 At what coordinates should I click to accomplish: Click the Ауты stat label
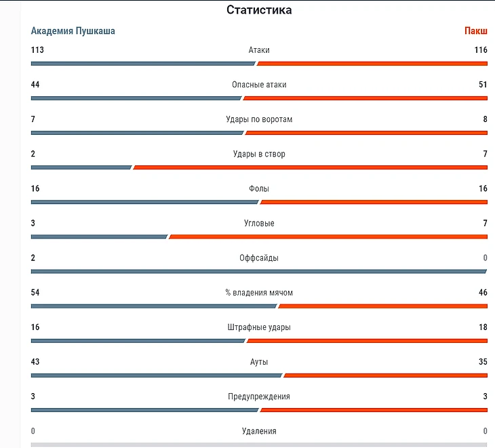259,362
